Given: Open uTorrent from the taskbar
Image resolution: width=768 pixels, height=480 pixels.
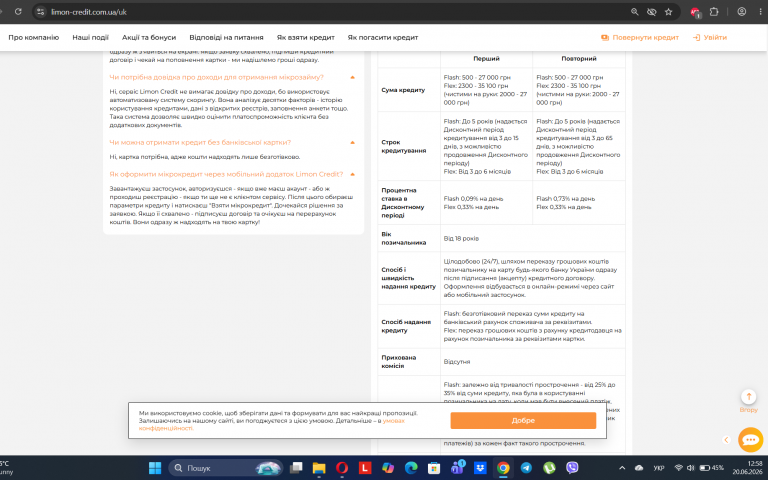Looking at the screenshot, I should [x=549, y=468].
